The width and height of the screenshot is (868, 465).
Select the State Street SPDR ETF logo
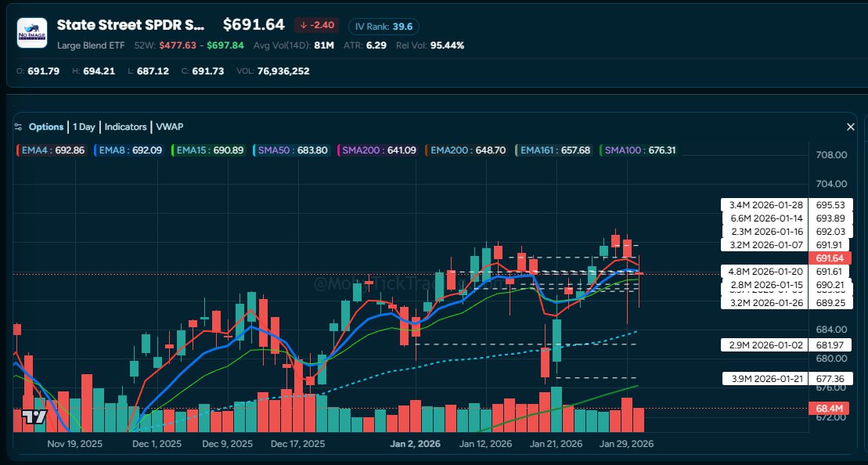31,34
